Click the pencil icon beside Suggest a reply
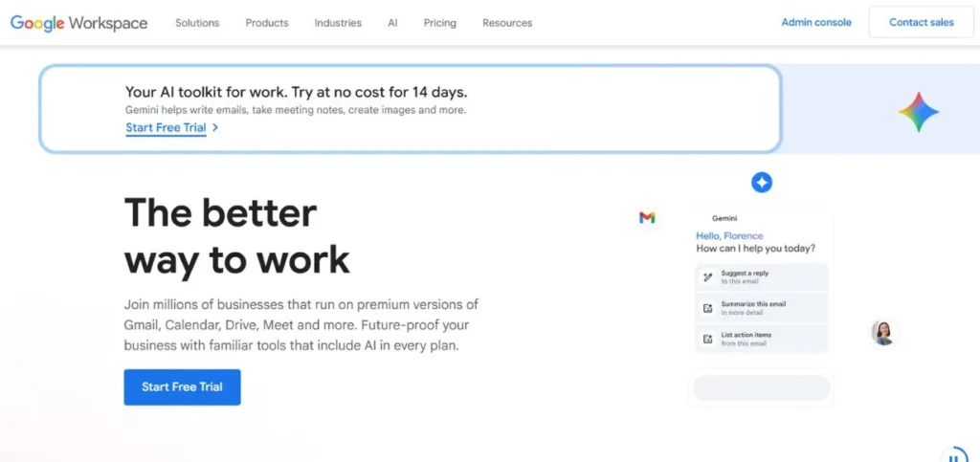The height and width of the screenshot is (462, 980). (707, 277)
